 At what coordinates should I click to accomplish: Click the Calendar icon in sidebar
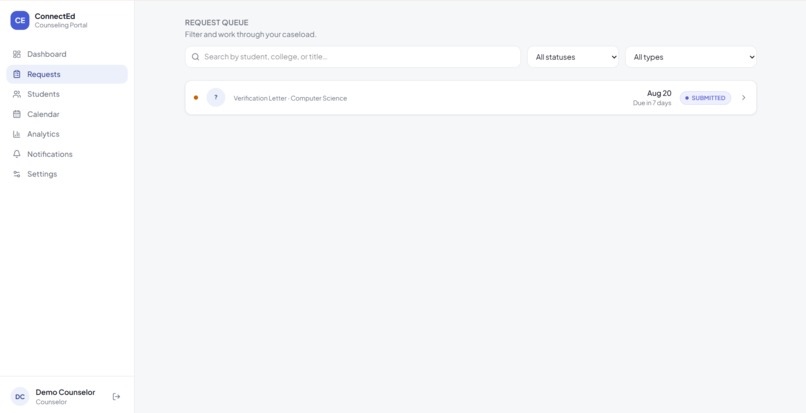pyautogui.click(x=17, y=114)
